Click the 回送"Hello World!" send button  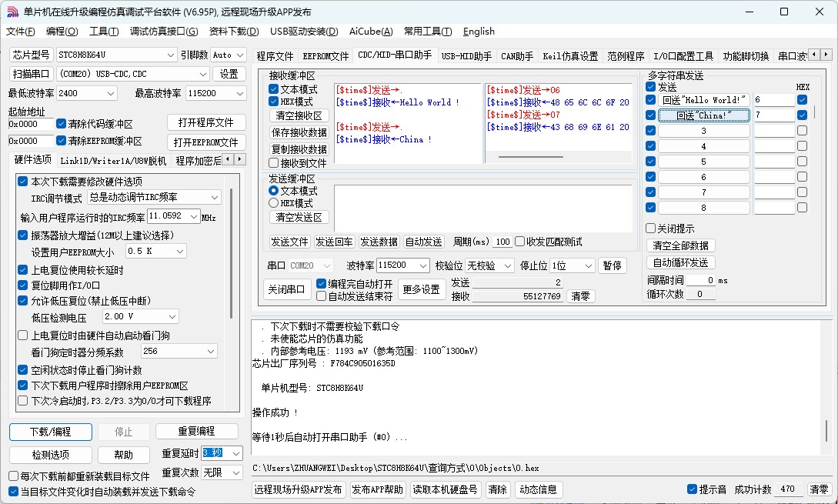click(x=704, y=100)
